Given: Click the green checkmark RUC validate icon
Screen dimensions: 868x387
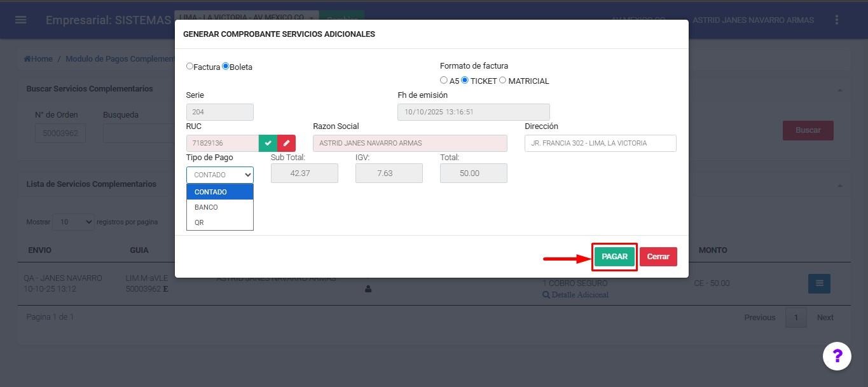Looking at the screenshot, I should pyautogui.click(x=268, y=143).
